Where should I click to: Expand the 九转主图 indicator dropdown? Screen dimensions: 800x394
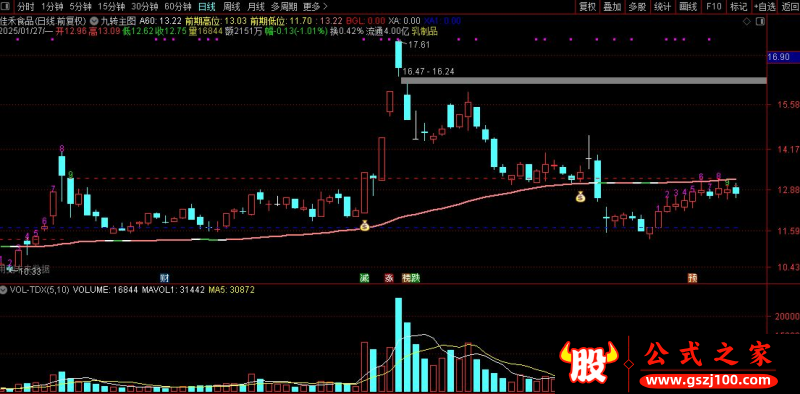tap(94, 21)
